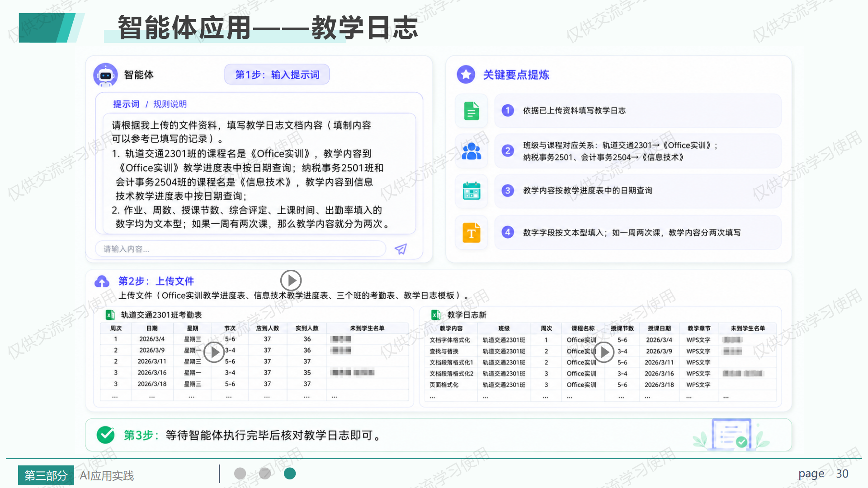Click Excel icon beside 教学日志新
868x488 pixels.
436,315
